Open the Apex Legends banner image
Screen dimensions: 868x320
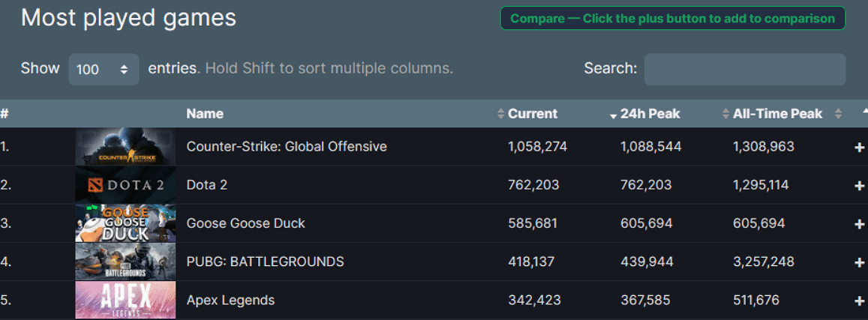point(125,300)
